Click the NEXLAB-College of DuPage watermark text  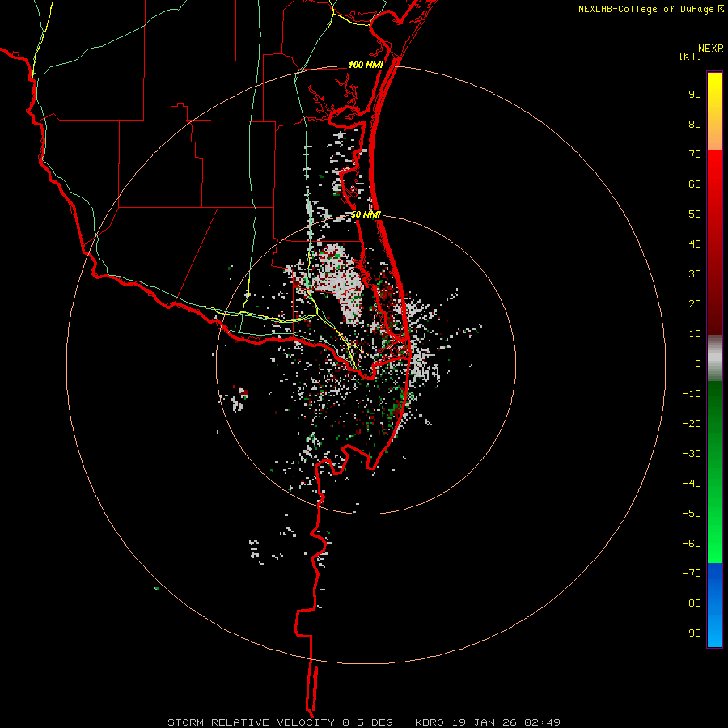click(651, 9)
